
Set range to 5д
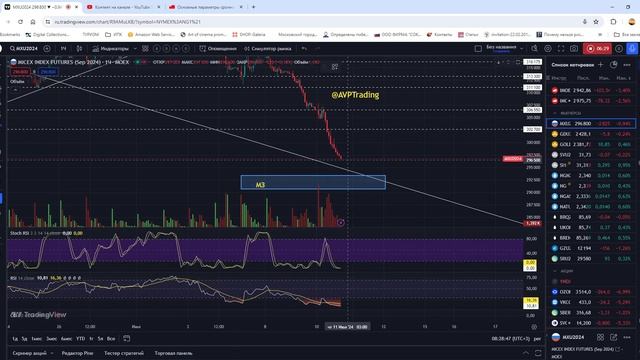pos(24,339)
